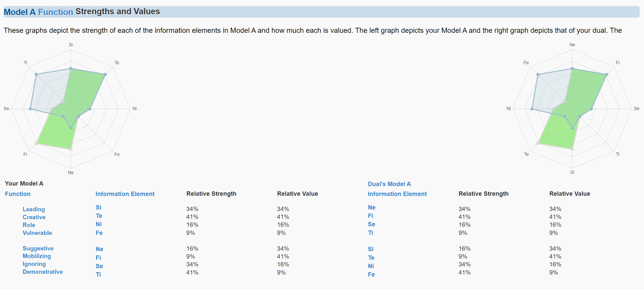Click Ti data point on left radar chart
The height and width of the screenshot is (289, 644).
point(36,74)
